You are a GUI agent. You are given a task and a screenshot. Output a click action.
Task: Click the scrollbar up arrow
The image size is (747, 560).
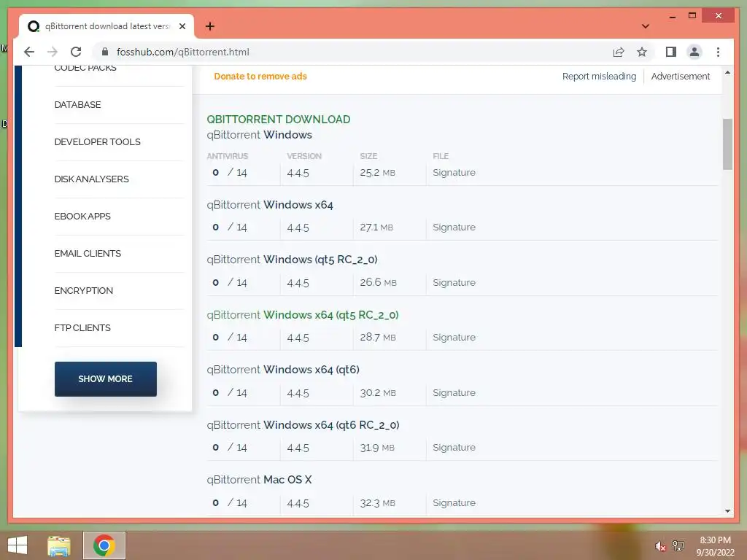click(727, 73)
